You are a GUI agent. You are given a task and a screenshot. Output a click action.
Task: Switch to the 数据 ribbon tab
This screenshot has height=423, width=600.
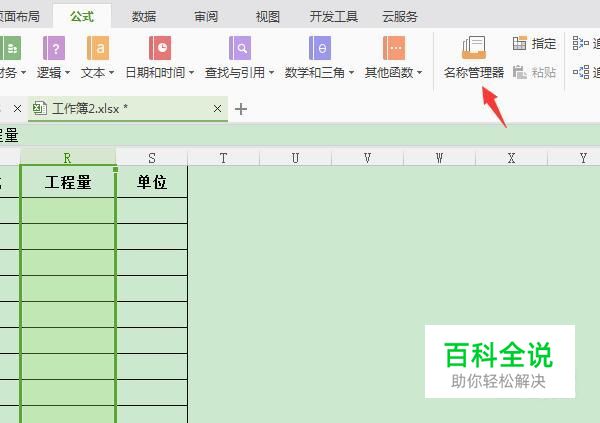144,16
